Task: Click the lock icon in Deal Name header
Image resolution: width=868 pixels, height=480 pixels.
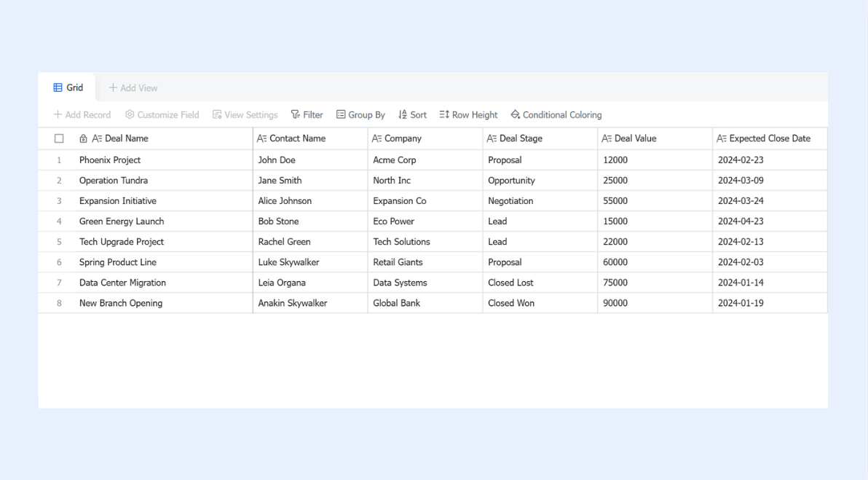Action: point(83,138)
